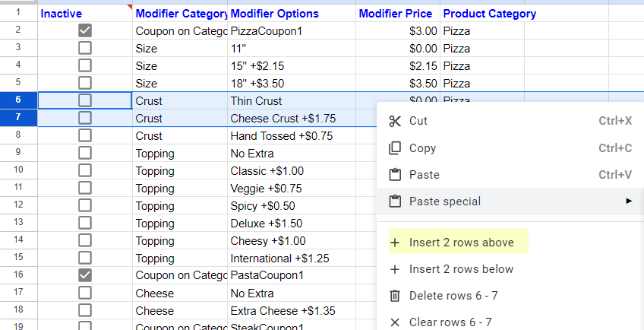
Task: Uncheck Inactive checkbox for PastaCoupon1 row
Action: click(x=85, y=275)
